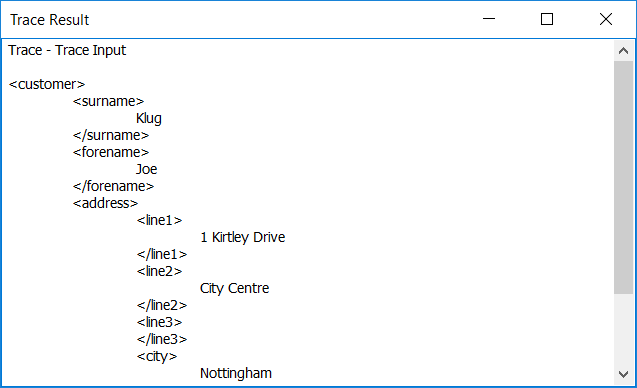Viewport: 637px width, 388px height.
Task: Click the opening line3 tag
Action: [160, 322]
